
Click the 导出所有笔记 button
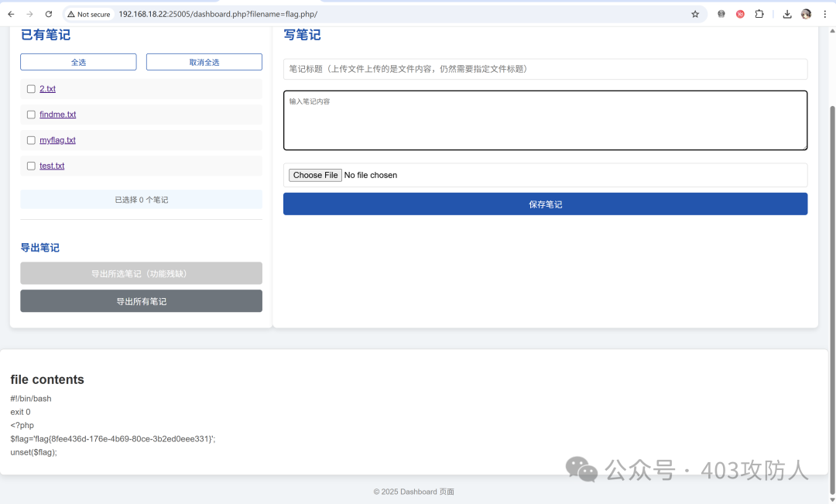point(142,301)
